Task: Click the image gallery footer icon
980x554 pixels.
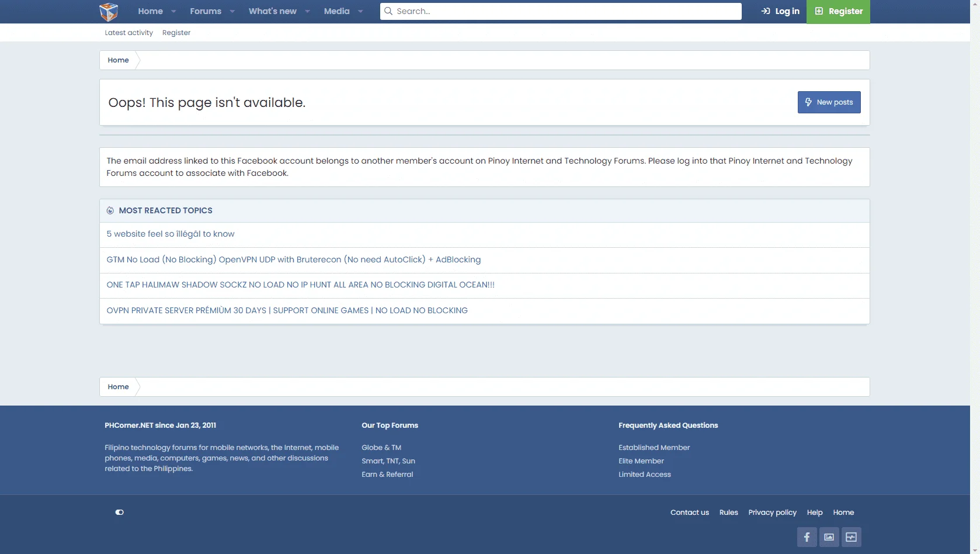Action: coord(829,537)
